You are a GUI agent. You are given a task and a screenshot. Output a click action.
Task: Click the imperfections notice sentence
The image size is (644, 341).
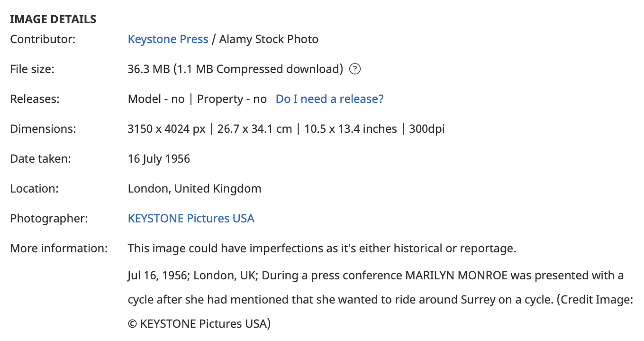(x=322, y=249)
